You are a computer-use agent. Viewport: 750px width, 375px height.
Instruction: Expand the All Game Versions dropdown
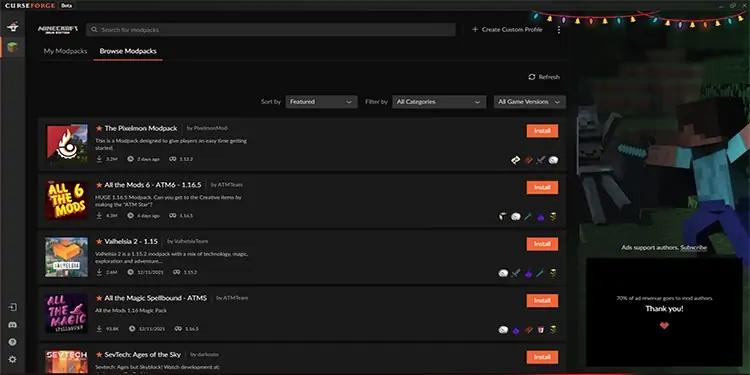[529, 102]
